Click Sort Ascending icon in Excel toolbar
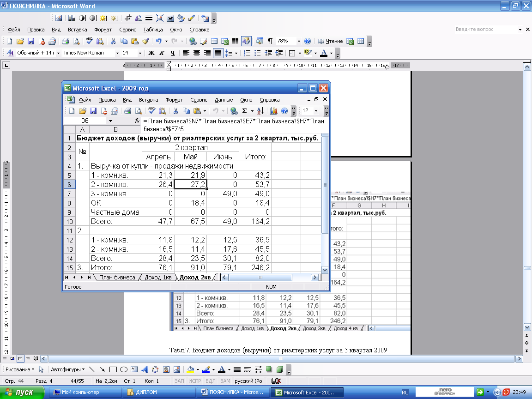Viewport: 532px width, 399px height. pos(260,111)
